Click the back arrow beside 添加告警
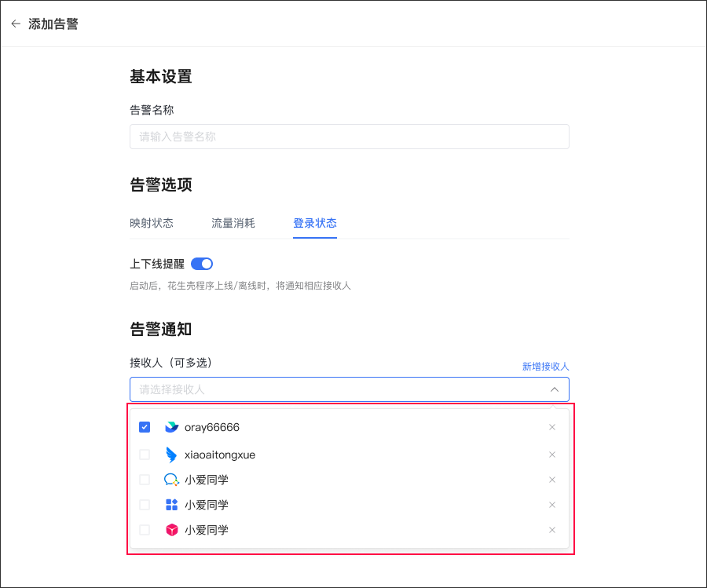 click(x=16, y=24)
